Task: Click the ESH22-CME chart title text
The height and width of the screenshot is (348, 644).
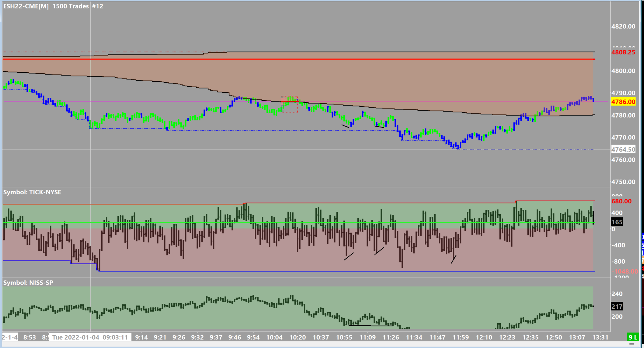Action: pyautogui.click(x=26, y=6)
